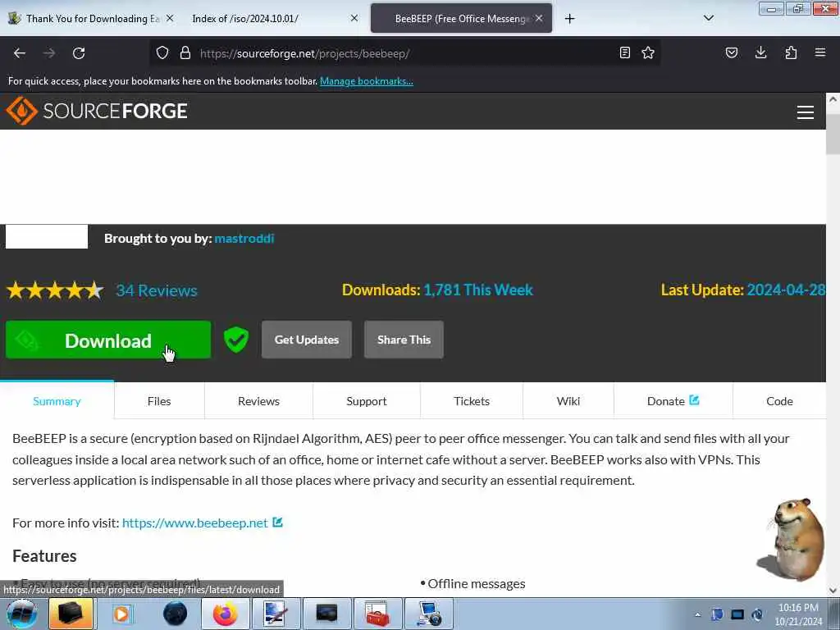Open the Donate tab
The image size is (840, 630).
coord(673,400)
